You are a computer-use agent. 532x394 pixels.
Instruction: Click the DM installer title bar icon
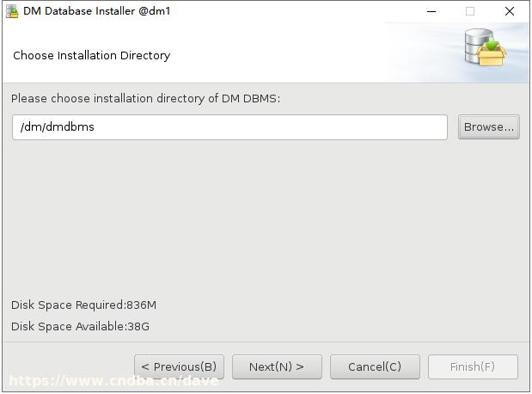coord(12,11)
